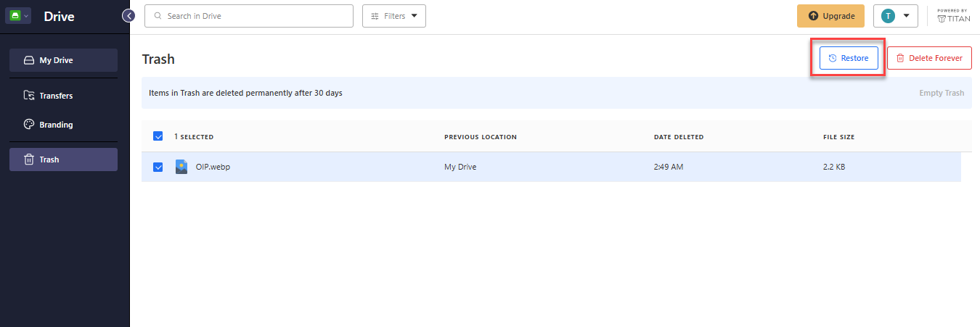Viewport: 980px width, 327px height.
Task: Click Delete Forever button
Action: pos(929,58)
